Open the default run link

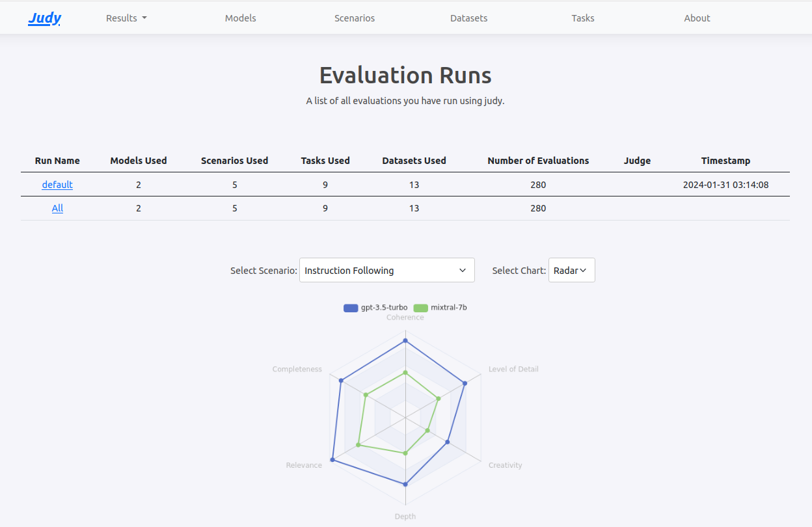(x=57, y=185)
